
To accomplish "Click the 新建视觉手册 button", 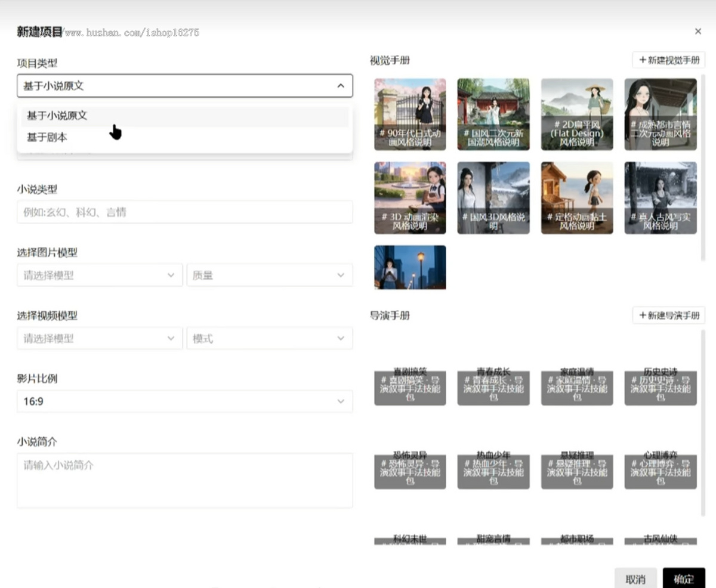I will (669, 60).
